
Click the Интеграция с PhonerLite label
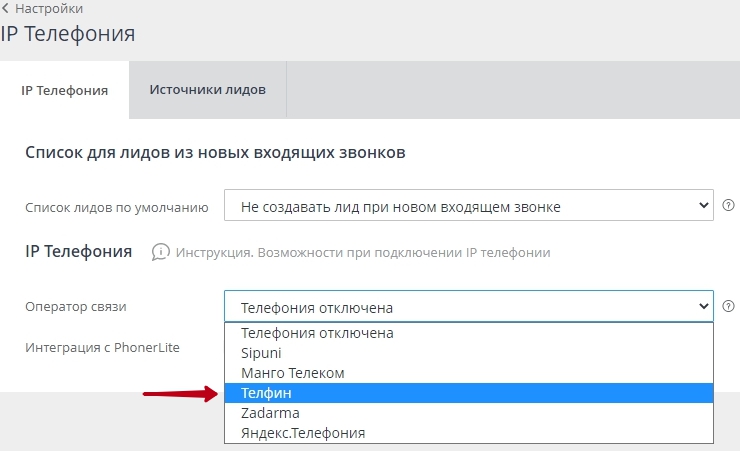[115, 346]
